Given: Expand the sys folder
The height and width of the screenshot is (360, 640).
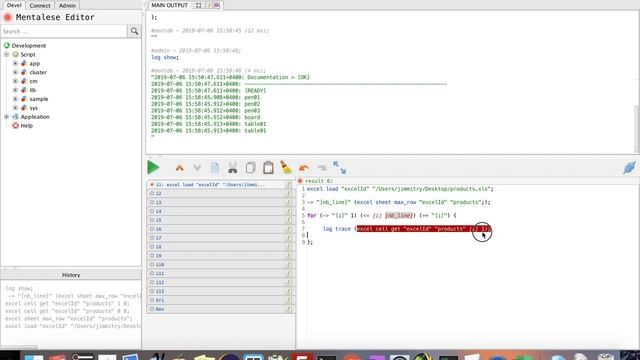Looking at the screenshot, I should pos(16,108).
